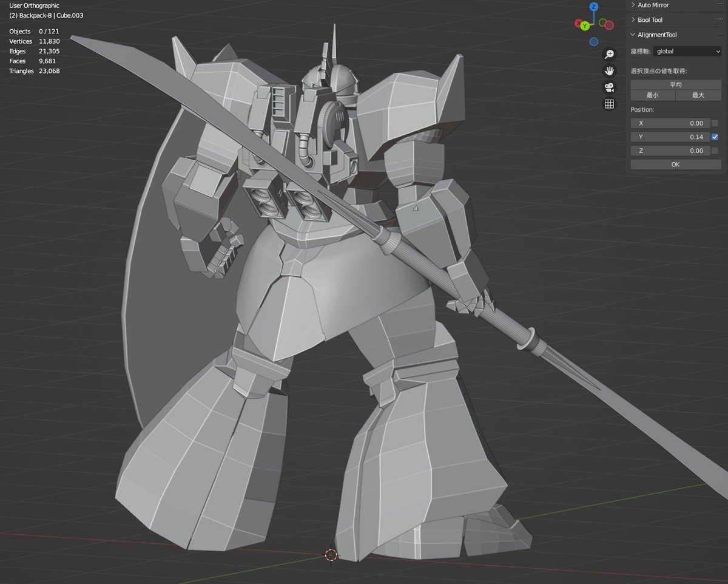The width and height of the screenshot is (728, 584).
Task: Uncheck the Y position checkbox
Action: [x=715, y=137]
